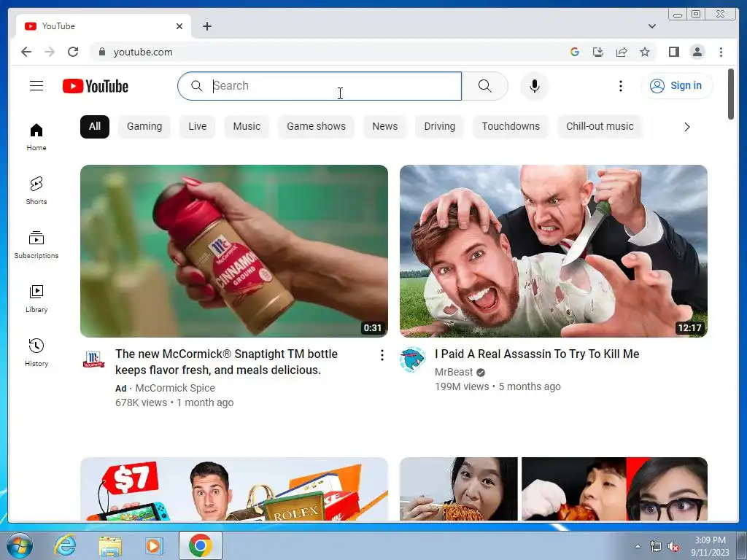Viewport: 747px width, 560px height.
Task: Select the Live filter chip
Action: click(x=197, y=127)
